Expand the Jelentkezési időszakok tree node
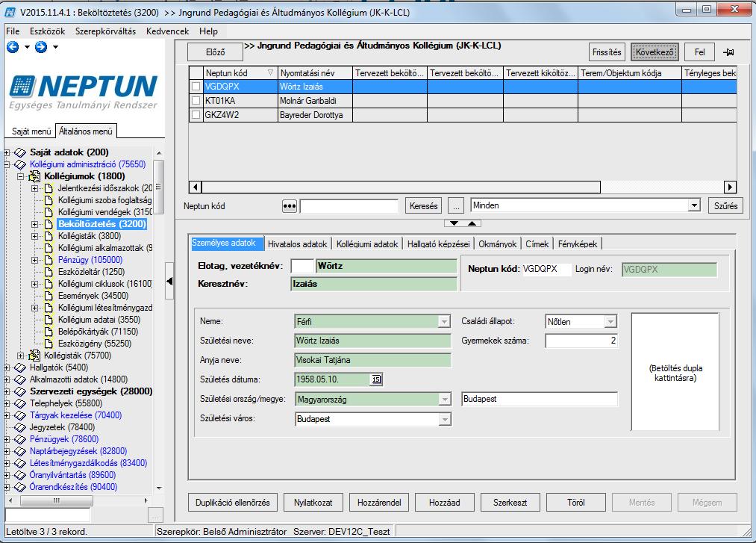 (x=34, y=188)
